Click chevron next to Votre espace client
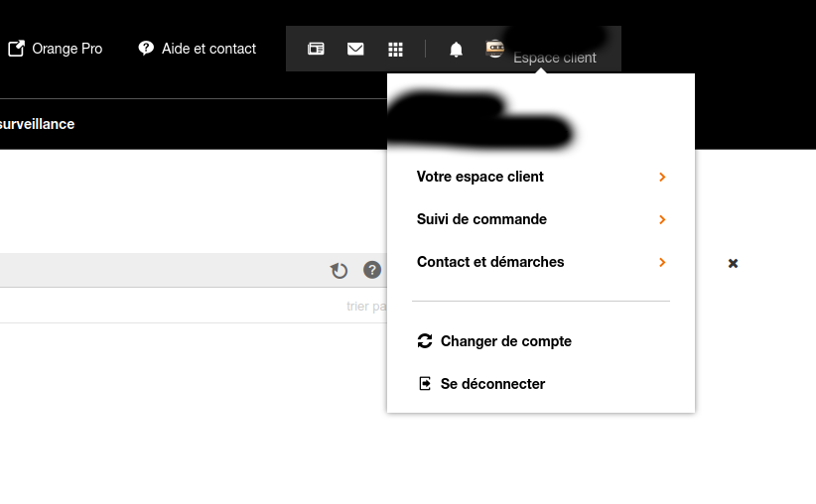Image resolution: width=816 pixels, height=504 pixels. pos(662,177)
